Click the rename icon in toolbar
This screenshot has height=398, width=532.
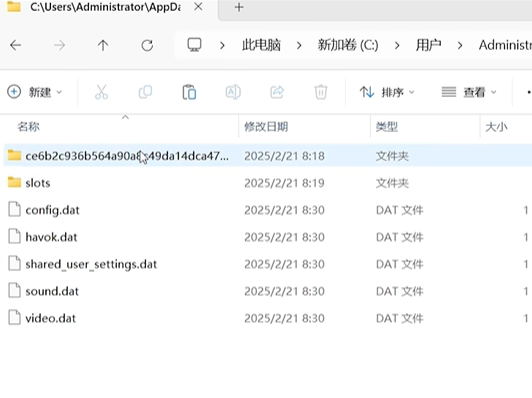click(x=233, y=92)
